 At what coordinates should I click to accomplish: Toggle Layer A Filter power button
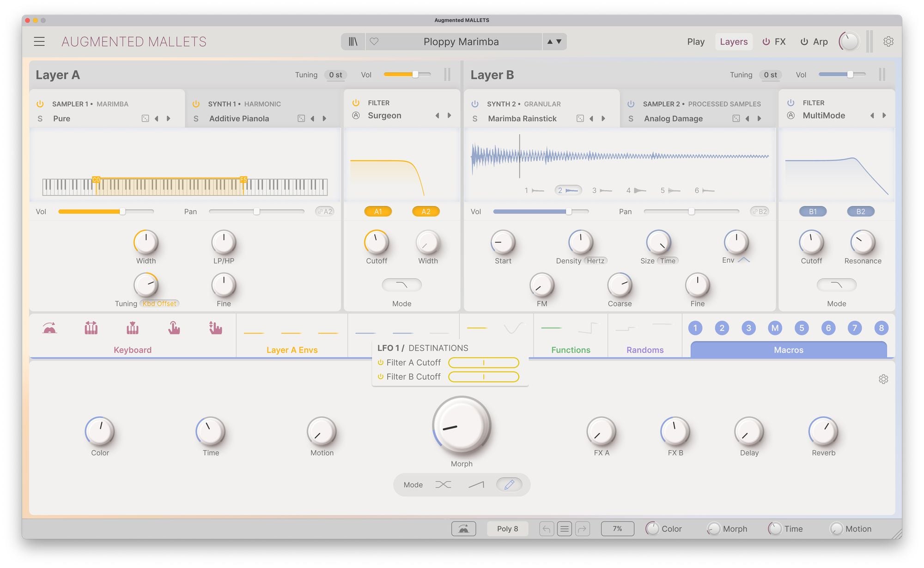tap(356, 103)
